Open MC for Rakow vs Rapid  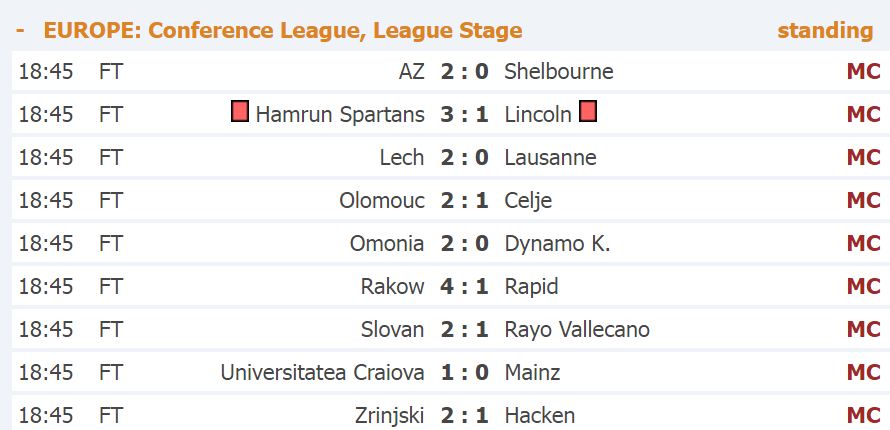[863, 287]
